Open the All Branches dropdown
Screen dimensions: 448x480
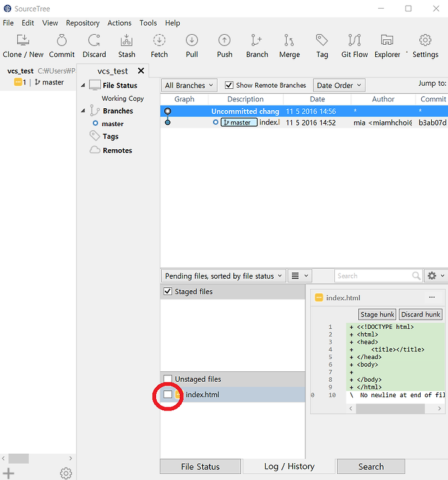189,85
